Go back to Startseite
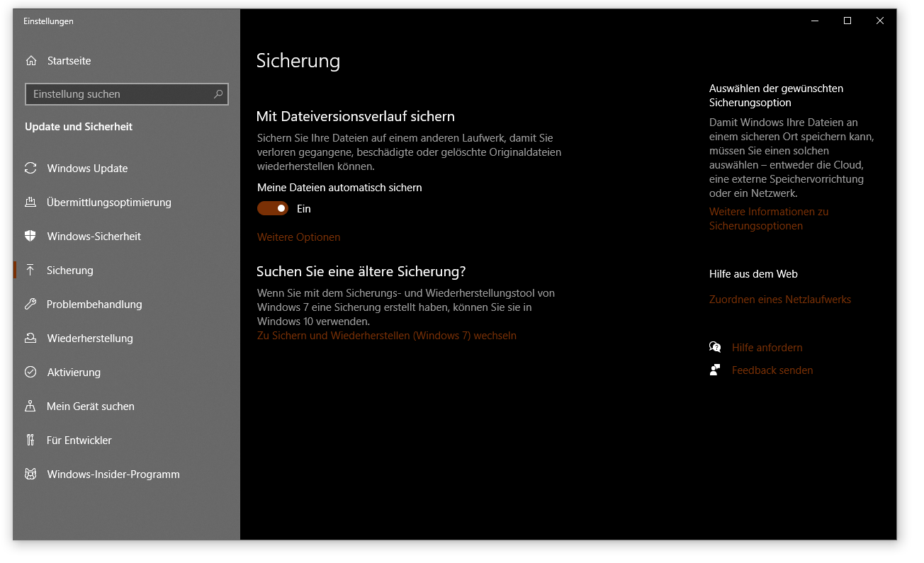The width and height of the screenshot is (924, 563). pyautogui.click(x=127, y=61)
